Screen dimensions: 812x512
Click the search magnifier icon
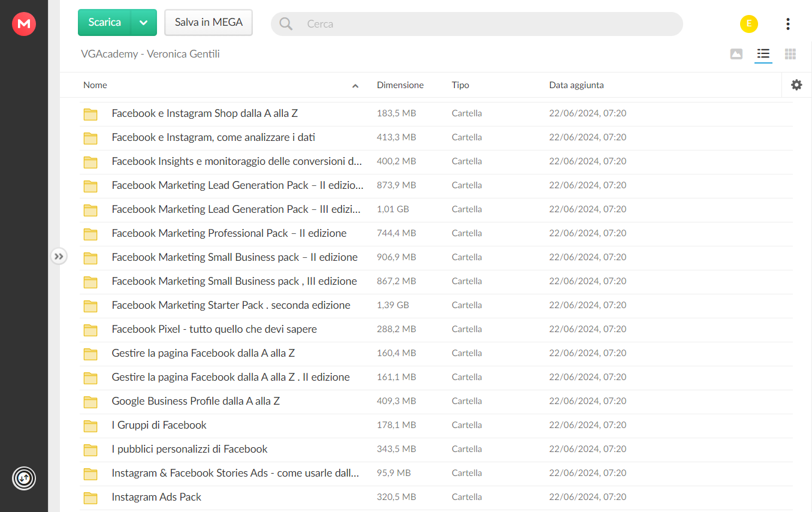pyautogui.click(x=286, y=24)
